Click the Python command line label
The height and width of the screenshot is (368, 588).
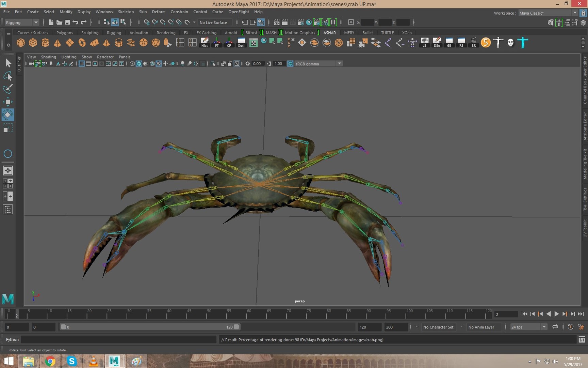[12, 339]
